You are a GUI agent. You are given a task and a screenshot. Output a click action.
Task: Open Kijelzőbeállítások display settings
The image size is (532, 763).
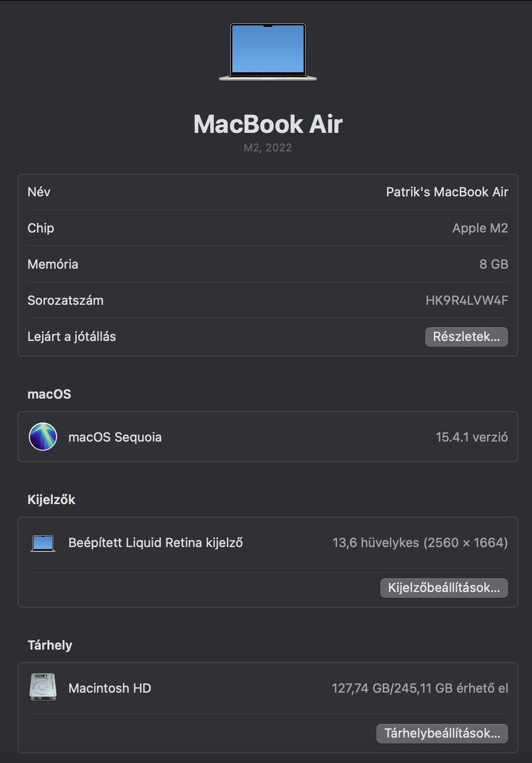[x=444, y=588]
